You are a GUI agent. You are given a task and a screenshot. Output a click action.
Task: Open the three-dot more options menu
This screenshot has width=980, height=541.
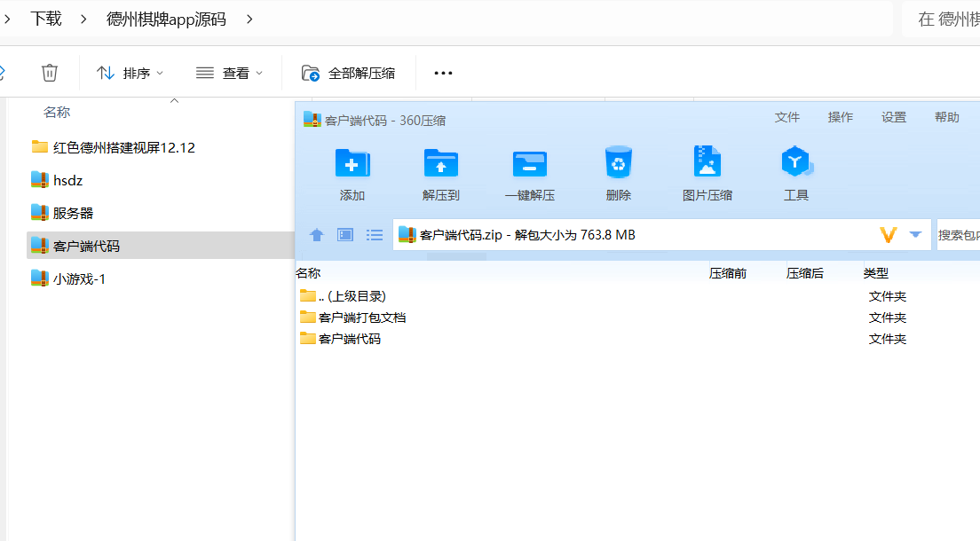coord(443,73)
